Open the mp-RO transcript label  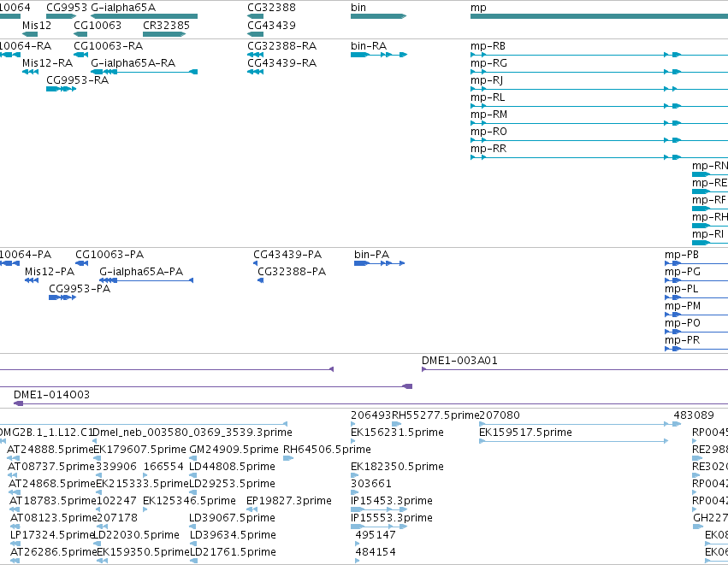(x=488, y=132)
